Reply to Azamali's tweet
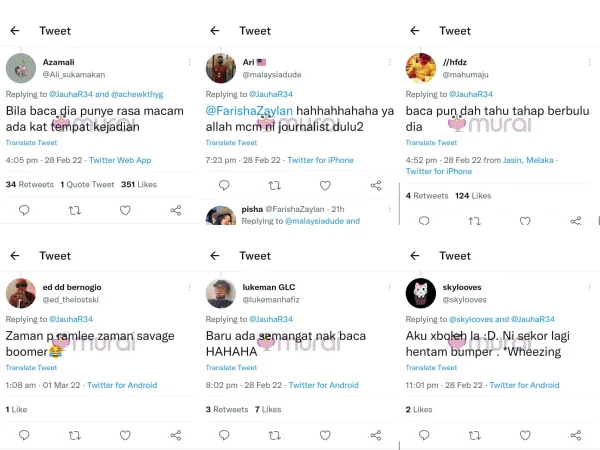The width and height of the screenshot is (600, 450). click(x=24, y=210)
